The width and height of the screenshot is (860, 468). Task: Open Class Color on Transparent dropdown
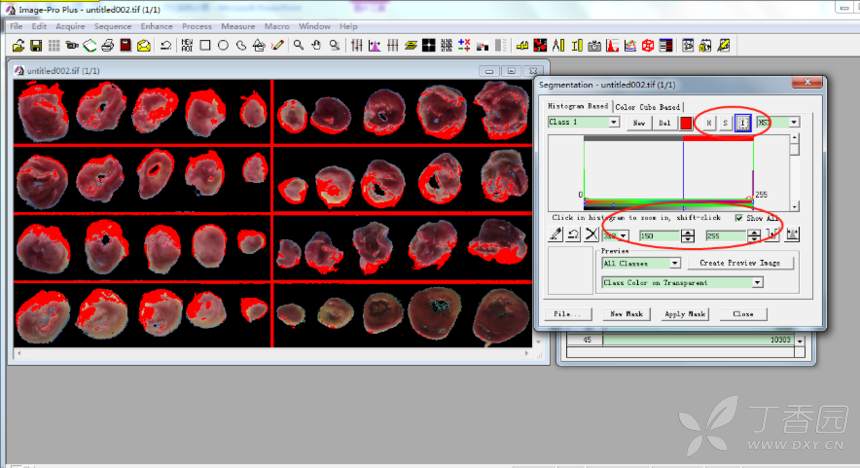(x=756, y=283)
